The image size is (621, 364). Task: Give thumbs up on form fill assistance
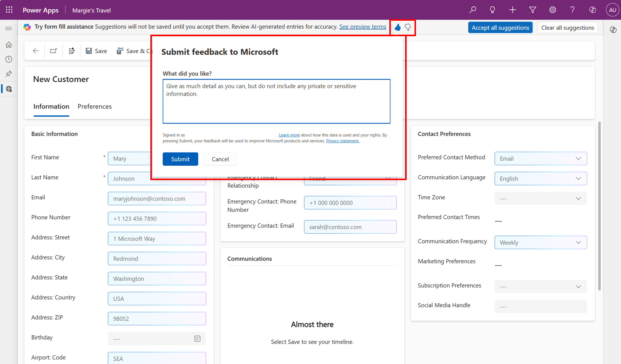397,27
